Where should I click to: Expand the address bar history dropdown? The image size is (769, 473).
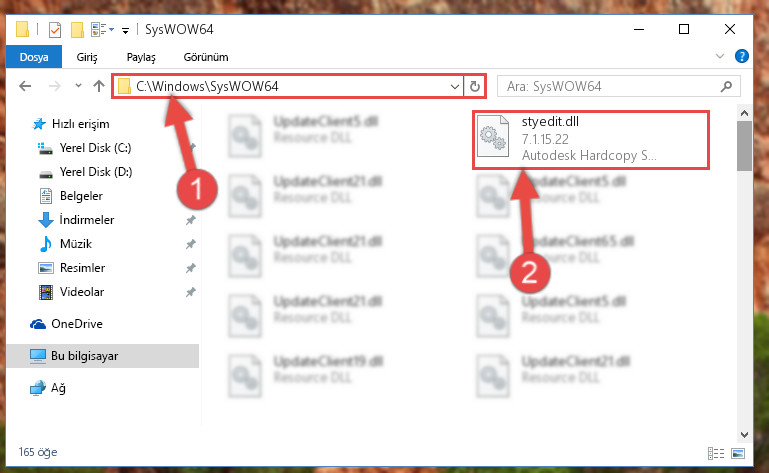pyautogui.click(x=455, y=87)
